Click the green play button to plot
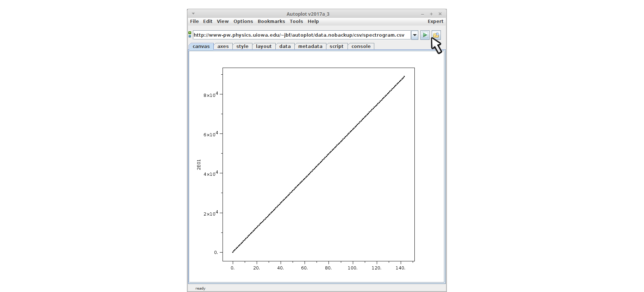The width and height of the screenshot is (644, 292). coord(425,35)
